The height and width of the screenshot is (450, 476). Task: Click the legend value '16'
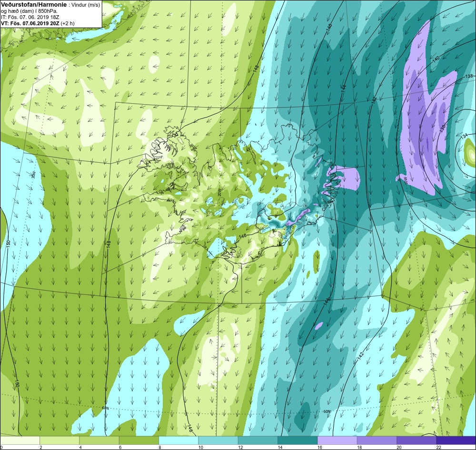320,447
